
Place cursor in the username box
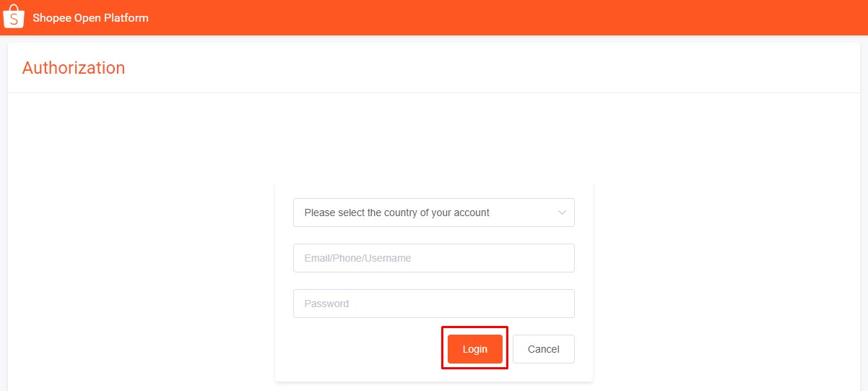[x=433, y=258]
